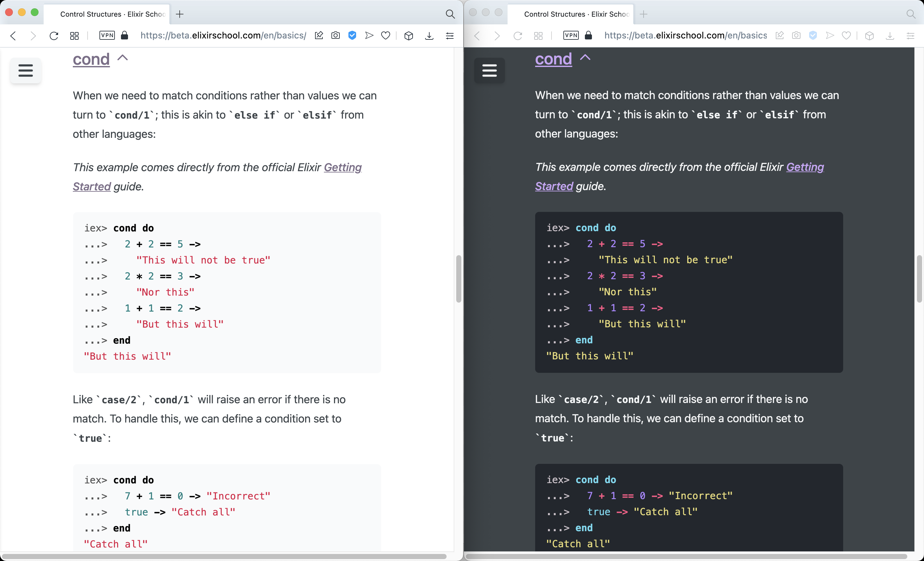Toggle the VPN badge in left address bar
The image size is (924, 561).
pos(107,36)
